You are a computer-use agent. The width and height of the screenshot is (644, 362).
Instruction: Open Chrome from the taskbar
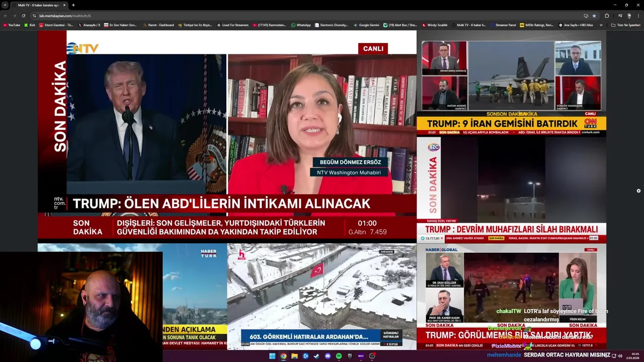[x=283, y=356]
